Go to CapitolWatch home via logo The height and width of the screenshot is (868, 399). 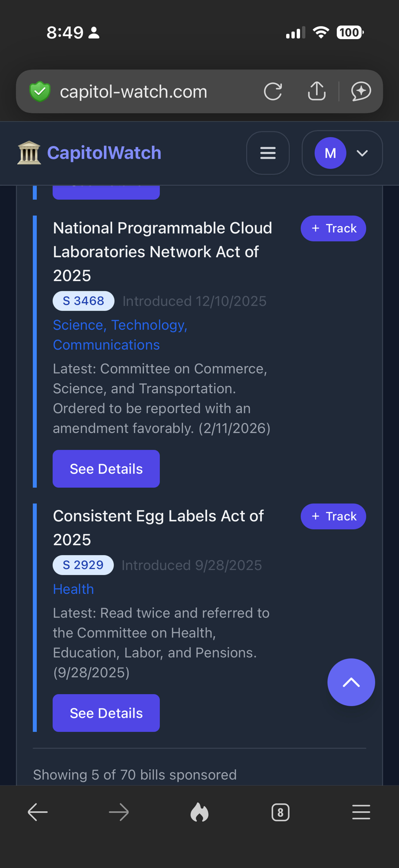click(x=89, y=153)
